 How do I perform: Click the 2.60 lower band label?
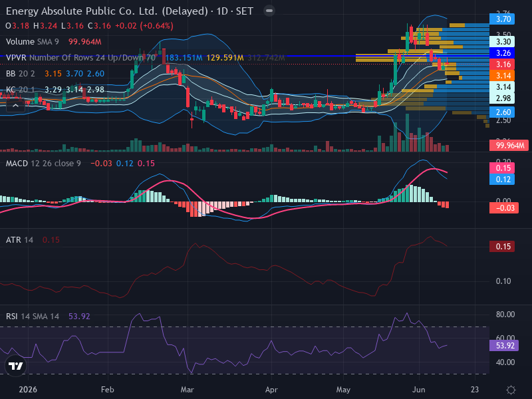tap(503, 112)
